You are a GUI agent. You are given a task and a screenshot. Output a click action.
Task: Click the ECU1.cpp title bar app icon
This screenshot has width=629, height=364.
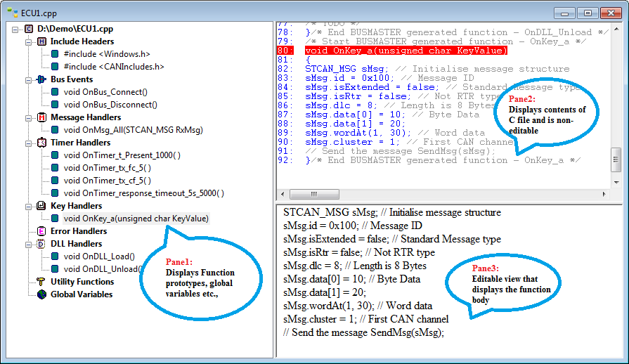(13, 13)
